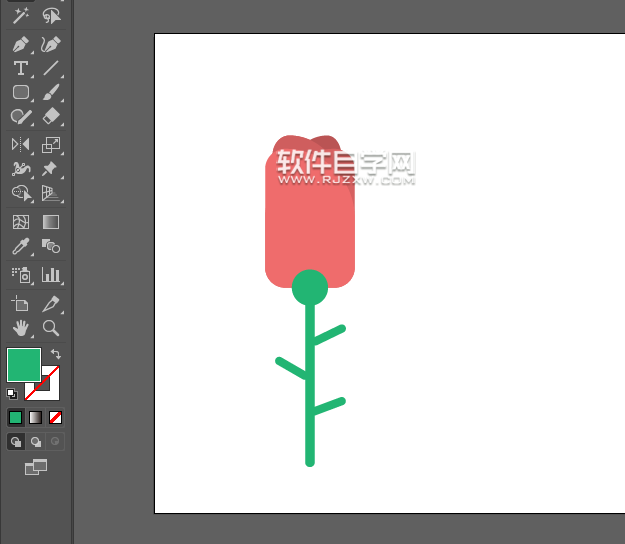Select the Gradient tool
The width and height of the screenshot is (625, 544).
[51, 222]
